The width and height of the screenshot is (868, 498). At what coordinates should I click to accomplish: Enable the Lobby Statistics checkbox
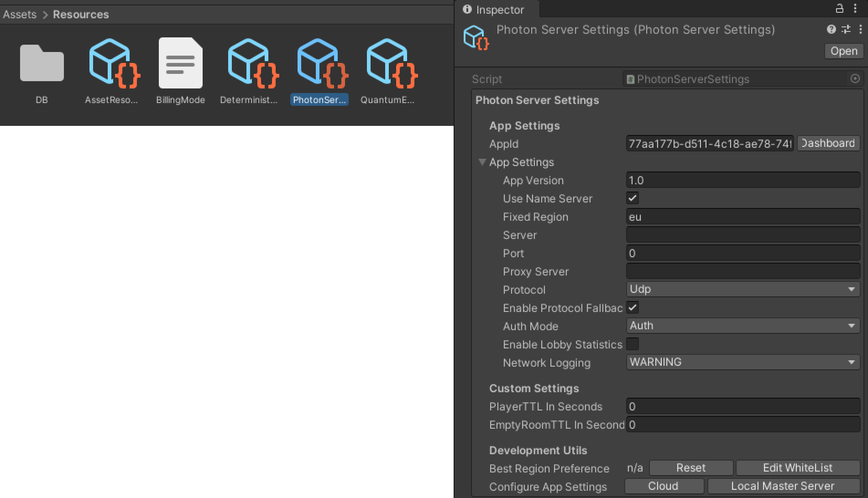click(x=633, y=344)
